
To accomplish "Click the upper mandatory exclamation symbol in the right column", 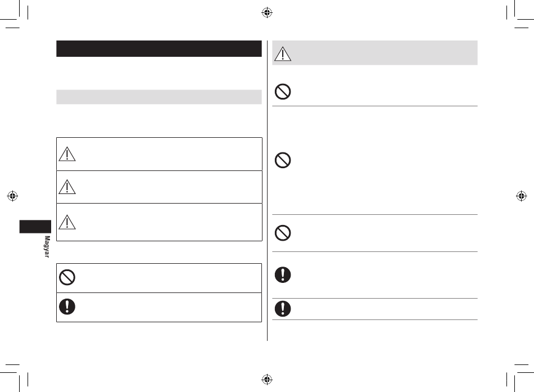I will pyautogui.click(x=283, y=275).
